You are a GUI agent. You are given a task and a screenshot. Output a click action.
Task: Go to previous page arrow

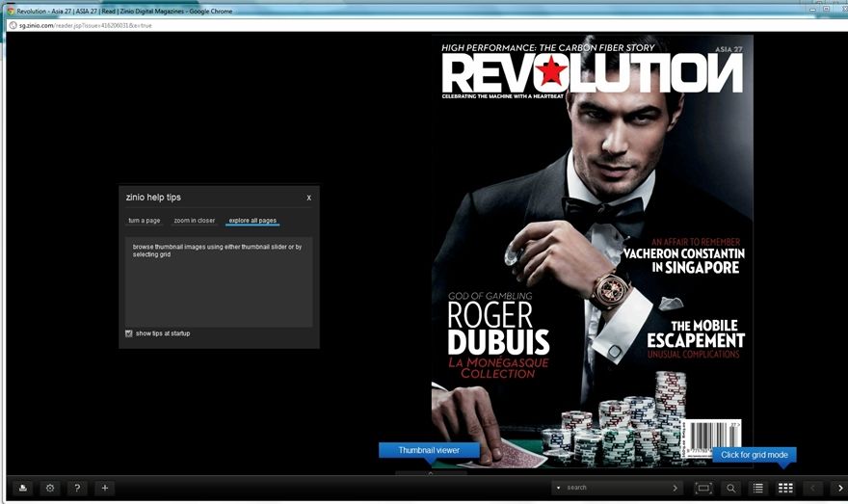813,488
